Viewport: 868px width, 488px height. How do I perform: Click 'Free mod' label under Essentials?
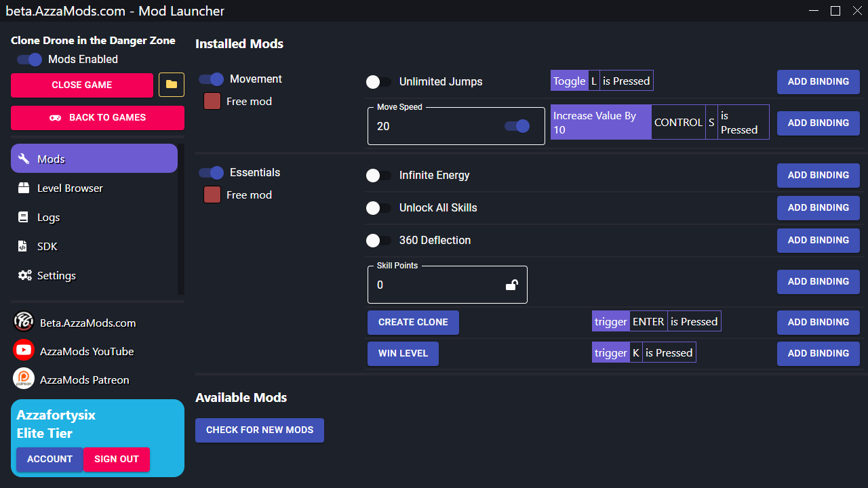(249, 195)
